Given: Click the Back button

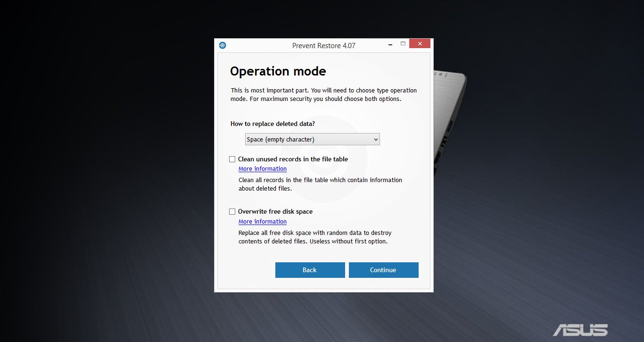Looking at the screenshot, I should coord(310,270).
